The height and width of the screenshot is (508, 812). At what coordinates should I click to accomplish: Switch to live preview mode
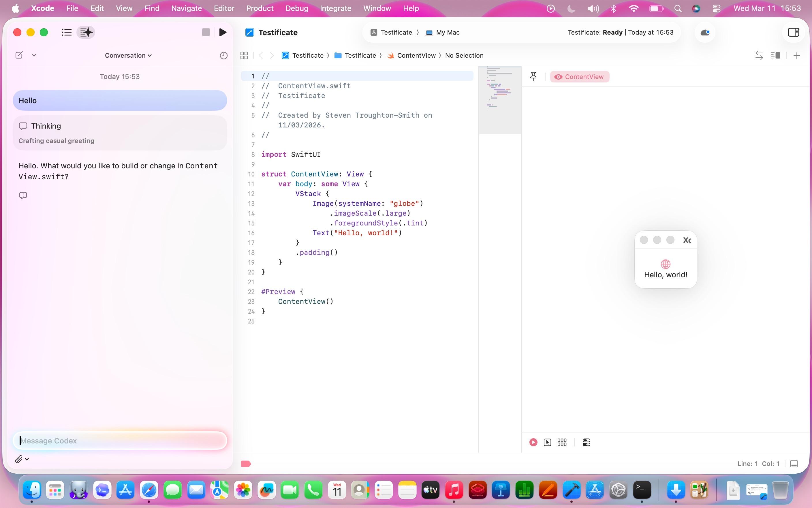pyautogui.click(x=533, y=442)
